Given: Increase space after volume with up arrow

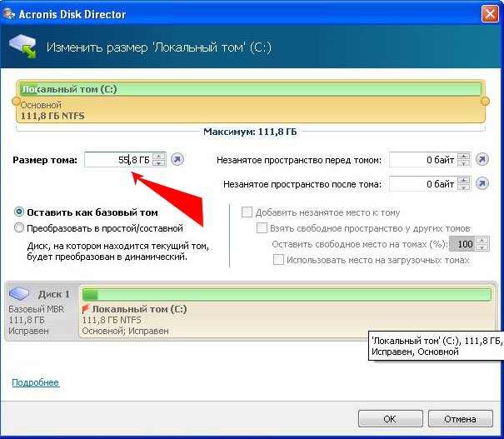Looking at the screenshot, I should [x=463, y=180].
